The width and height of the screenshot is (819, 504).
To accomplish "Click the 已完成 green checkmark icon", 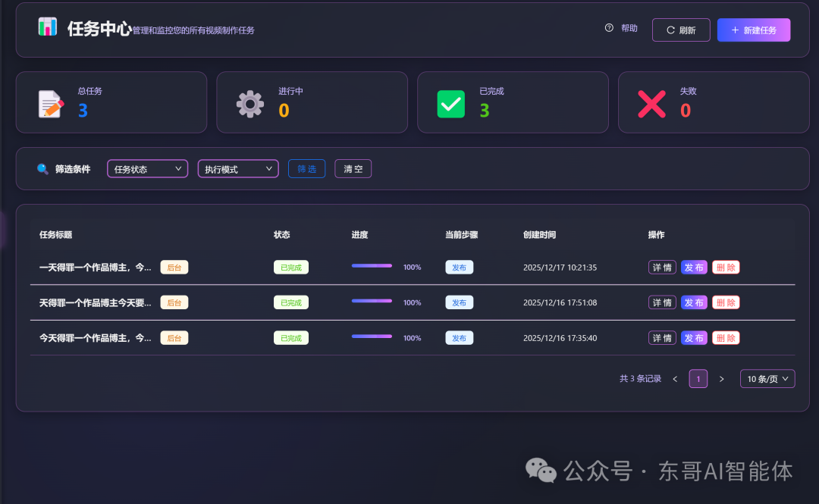I will [450, 104].
